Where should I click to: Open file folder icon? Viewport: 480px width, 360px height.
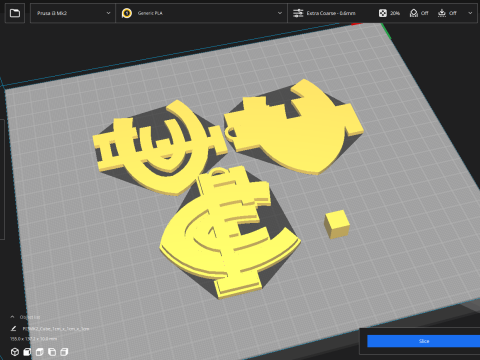coord(15,13)
